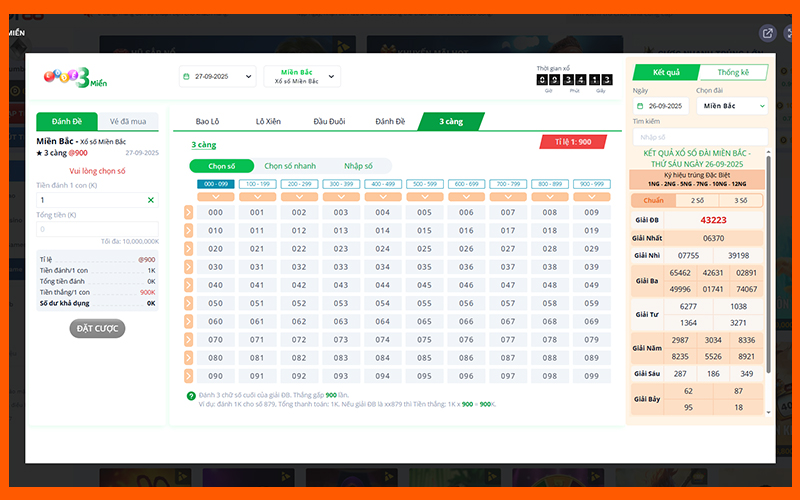This screenshot has width=800, height=500.
Task: Select range 200 - 299
Action: pos(299,184)
